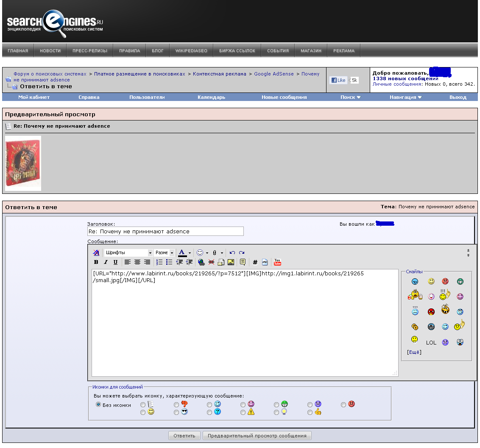Open the font size dropdown
The image size is (480, 448).
tap(164, 253)
